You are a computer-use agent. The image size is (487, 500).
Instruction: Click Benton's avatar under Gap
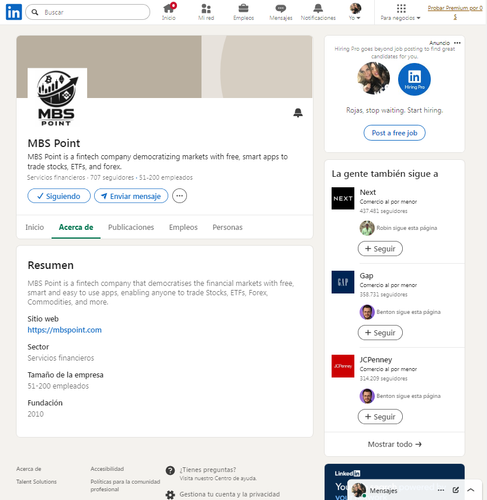tap(367, 312)
